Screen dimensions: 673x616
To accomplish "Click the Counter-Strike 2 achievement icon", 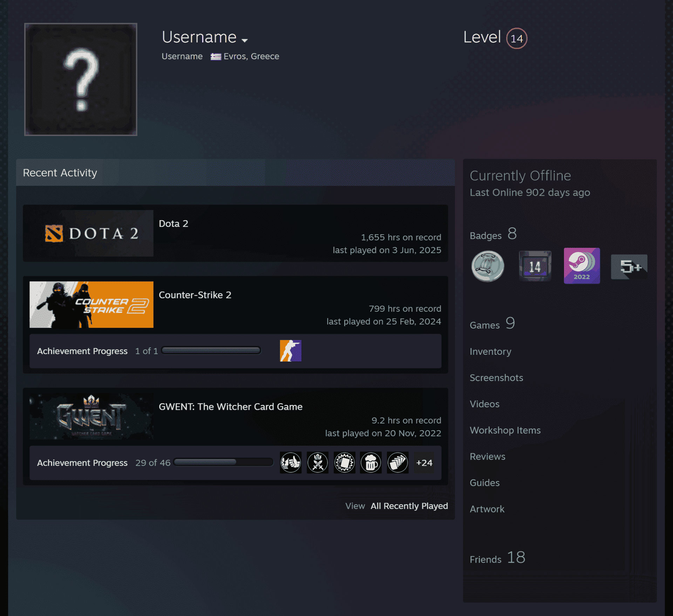I will pos(291,351).
